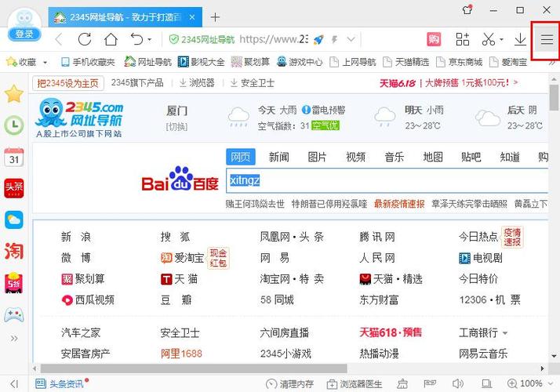Open the skin shirt icon in title bar
560x392 pixels.
pos(467,9)
